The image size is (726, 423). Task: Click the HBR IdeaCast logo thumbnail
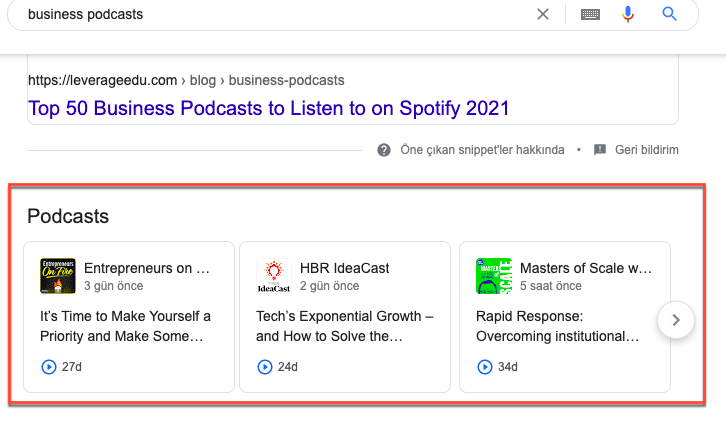(x=274, y=276)
